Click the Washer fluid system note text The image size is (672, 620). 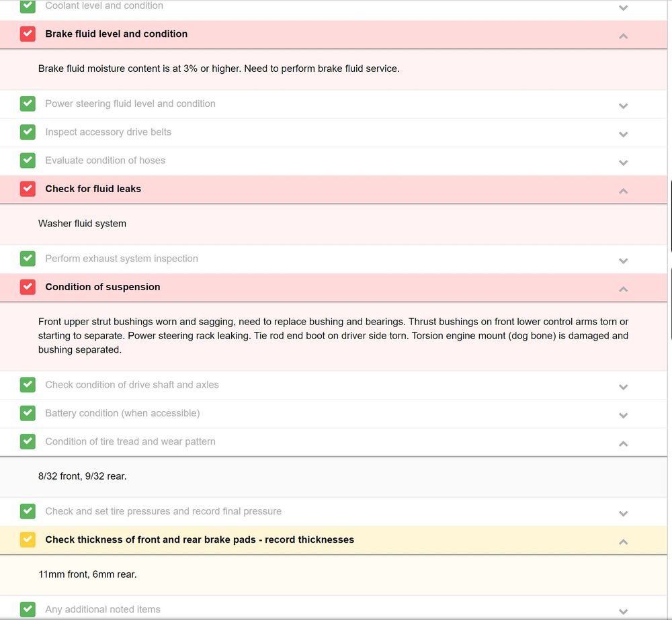tap(82, 224)
